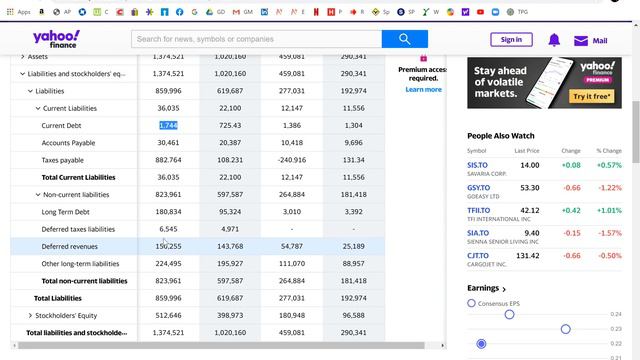This screenshot has height=360, width=640.
Task: Open Yahoo Mail envelope icon
Action: (581, 40)
